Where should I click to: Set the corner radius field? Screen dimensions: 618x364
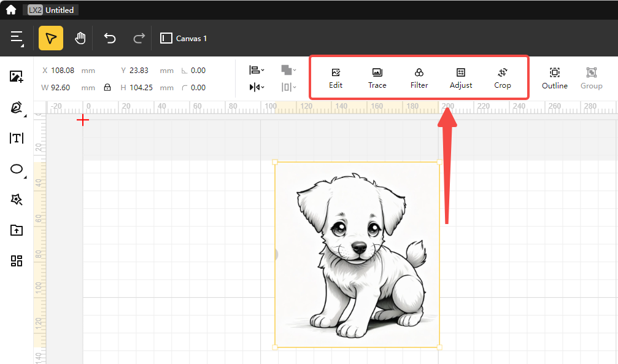pyautogui.click(x=198, y=88)
